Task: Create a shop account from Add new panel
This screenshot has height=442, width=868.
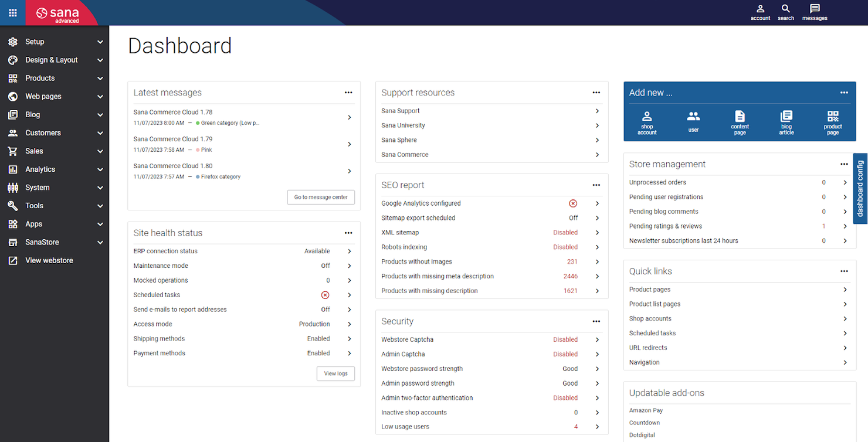Action: coord(647,121)
